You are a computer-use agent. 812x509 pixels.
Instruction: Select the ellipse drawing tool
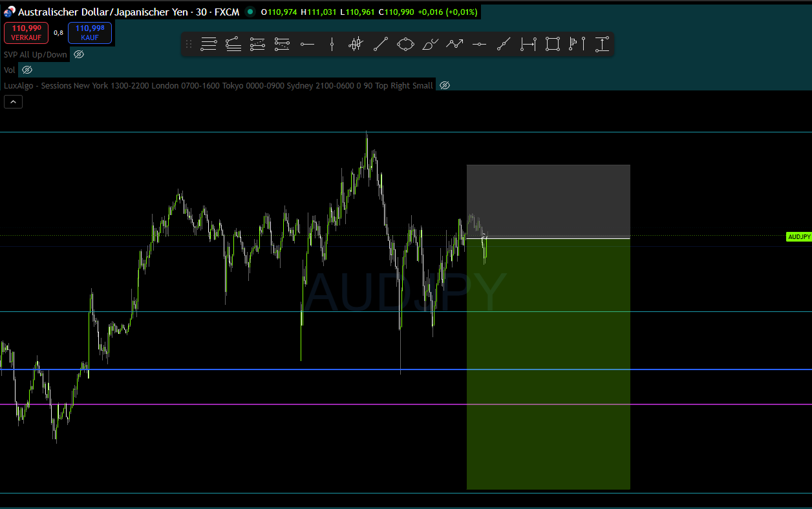click(x=405, y=44)
